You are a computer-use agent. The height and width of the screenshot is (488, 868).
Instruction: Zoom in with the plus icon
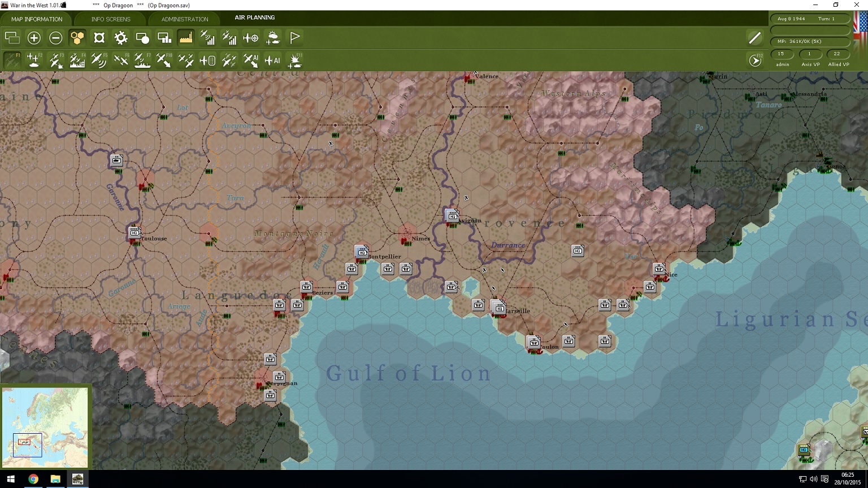pos(34,38)
